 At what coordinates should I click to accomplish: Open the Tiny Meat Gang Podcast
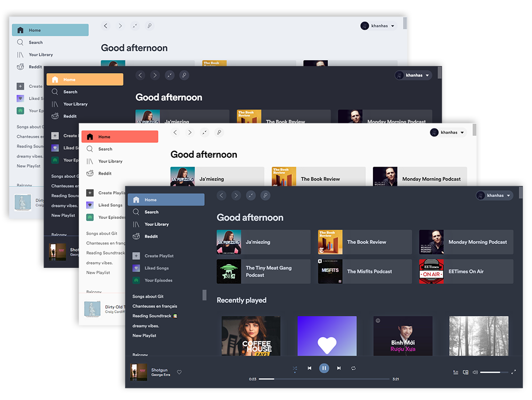pyautogui.click(x=263, y=272)
